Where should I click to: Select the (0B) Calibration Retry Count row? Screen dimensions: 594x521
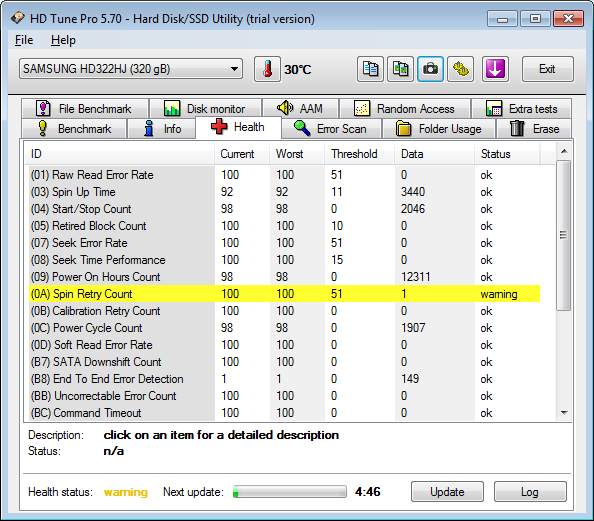click(284, 311)
